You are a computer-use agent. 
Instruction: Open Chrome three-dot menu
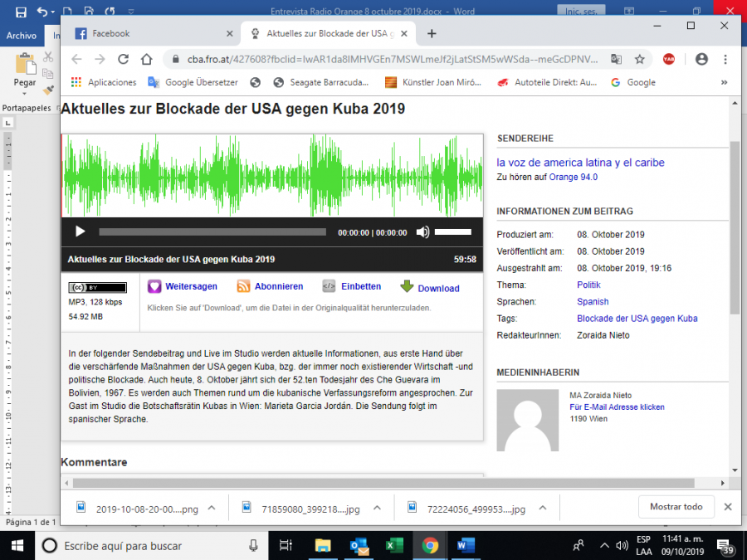(x=725, y=60)
